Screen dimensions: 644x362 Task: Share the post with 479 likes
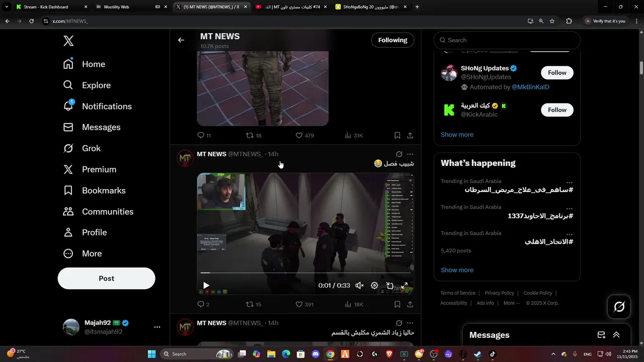[410, 135]
